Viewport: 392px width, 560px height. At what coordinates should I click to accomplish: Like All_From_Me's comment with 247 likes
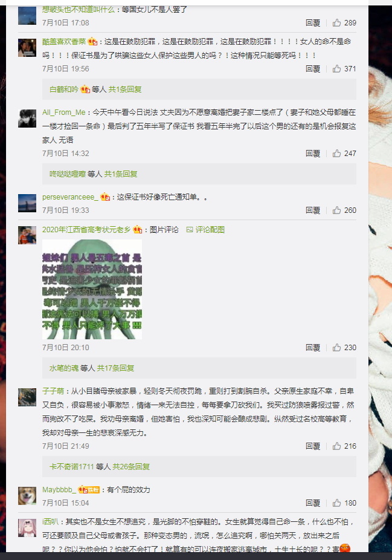(336, 154)
